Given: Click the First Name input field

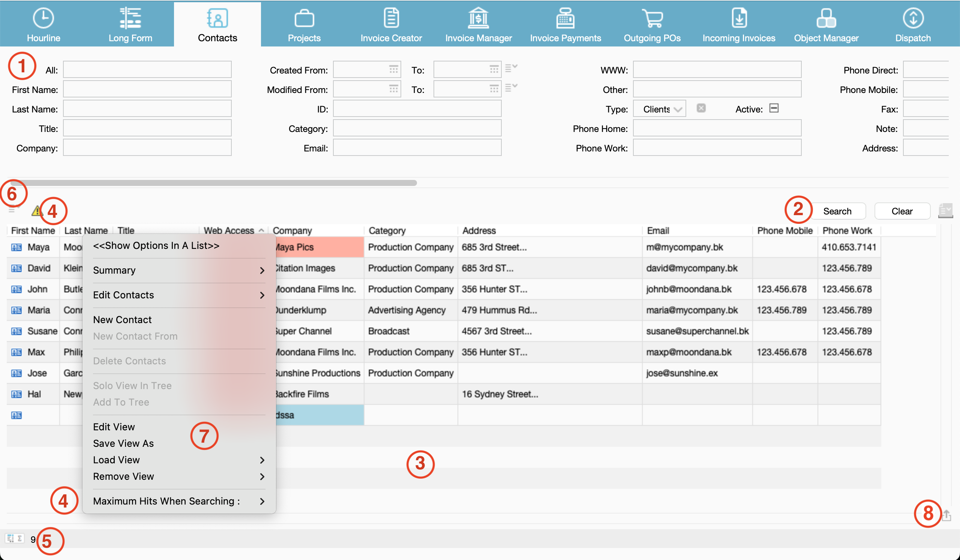Looking at the screenshot, I should [147, 90].
